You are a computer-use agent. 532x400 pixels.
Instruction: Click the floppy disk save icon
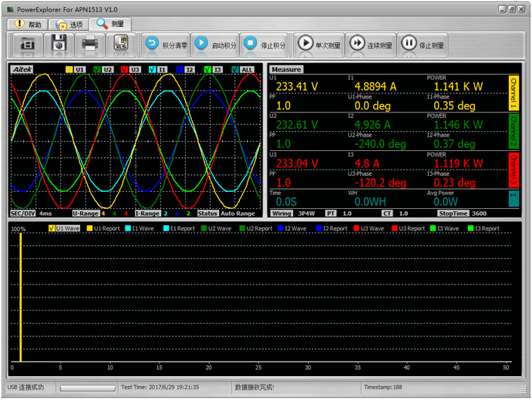[x=59, y=44]
